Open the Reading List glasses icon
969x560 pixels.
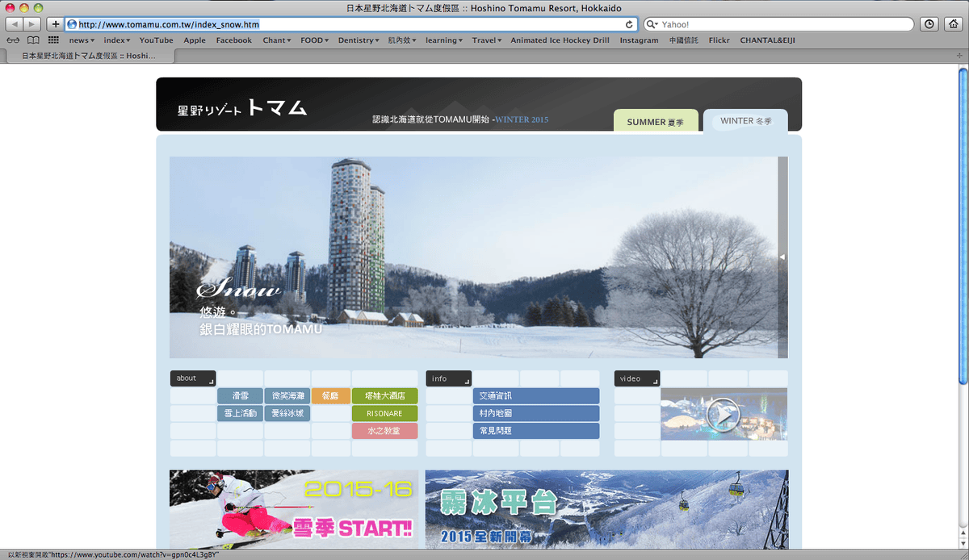click(12, 40)
